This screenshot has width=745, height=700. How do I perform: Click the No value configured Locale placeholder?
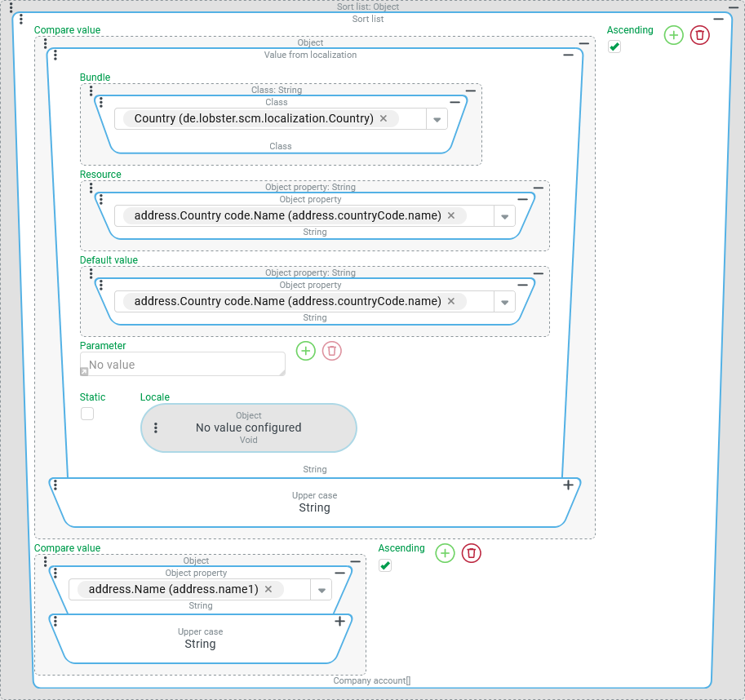click(x=249, y=428)
